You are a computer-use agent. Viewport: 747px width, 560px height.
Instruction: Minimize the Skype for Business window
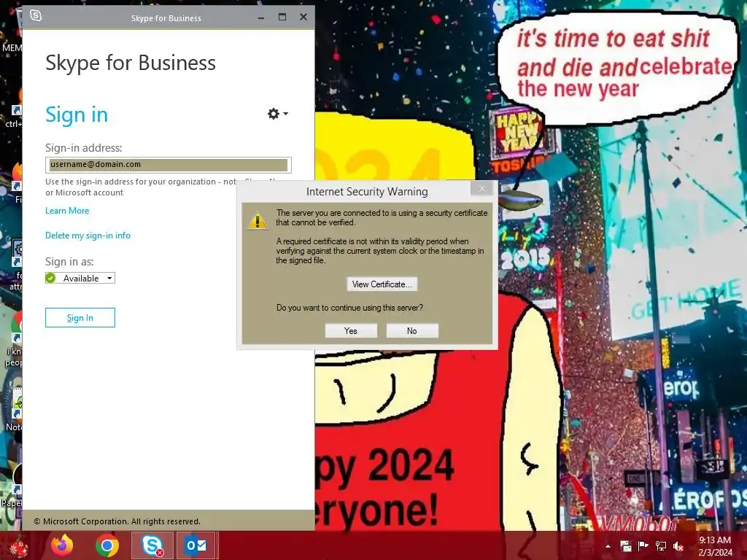(261, 17)
